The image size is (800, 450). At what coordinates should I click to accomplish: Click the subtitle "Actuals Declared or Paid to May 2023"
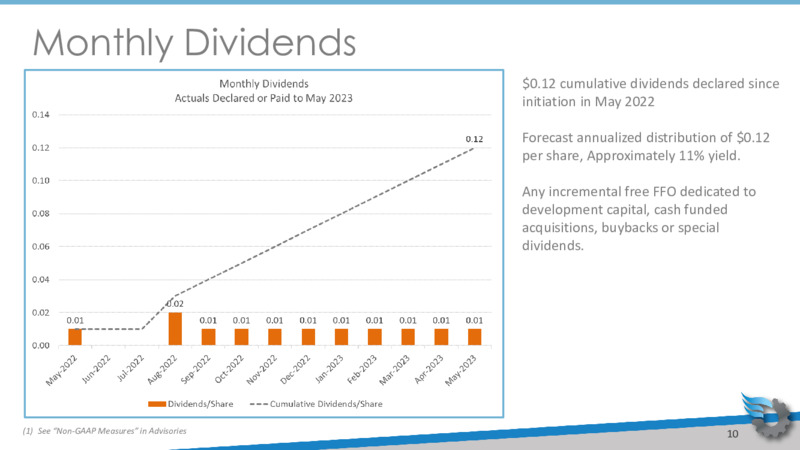264,98
